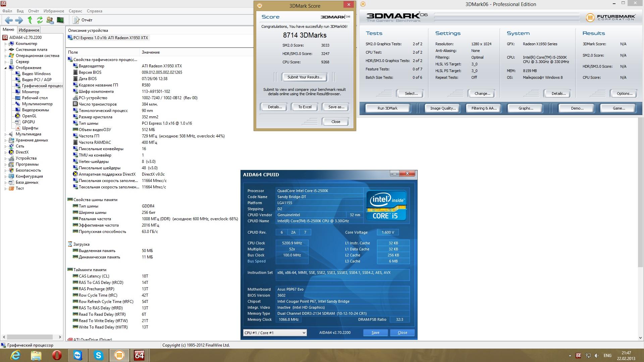This screenshot has width=644, height=362.
Task: Click the AIDA64 v2.70.2200 root node
Action: [x=25, y=38]
